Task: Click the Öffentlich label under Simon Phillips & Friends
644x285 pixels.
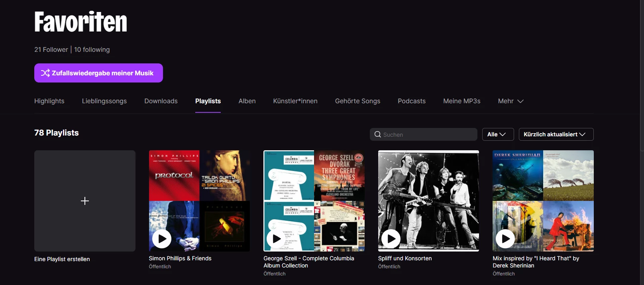Action: click(x=160, y=267)
